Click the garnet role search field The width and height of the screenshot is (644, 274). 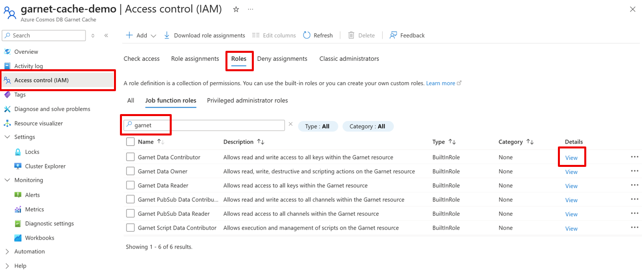(207, 126)
